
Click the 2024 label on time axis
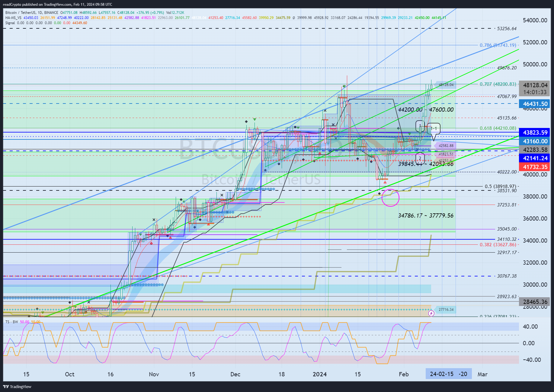point(320,374)
